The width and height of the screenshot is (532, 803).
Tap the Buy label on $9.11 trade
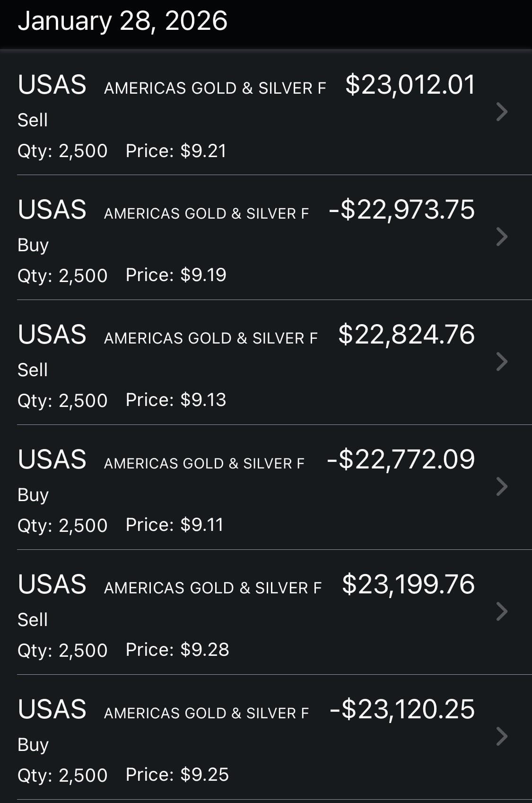click(33, 495)
